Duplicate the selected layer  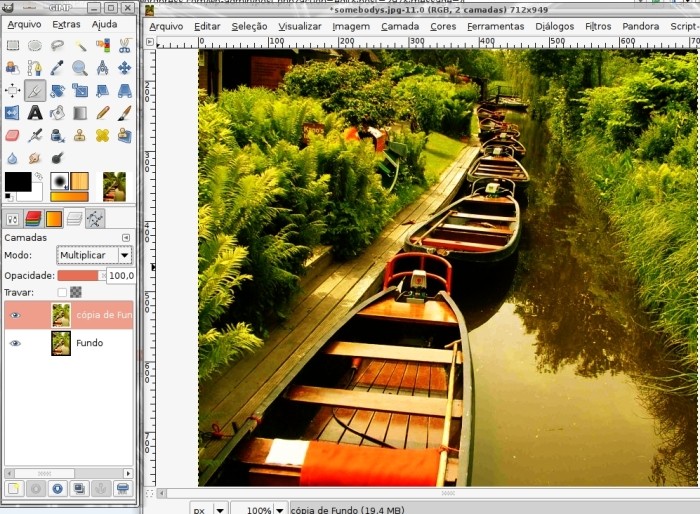pyautogui.click(x=79, y=489)
